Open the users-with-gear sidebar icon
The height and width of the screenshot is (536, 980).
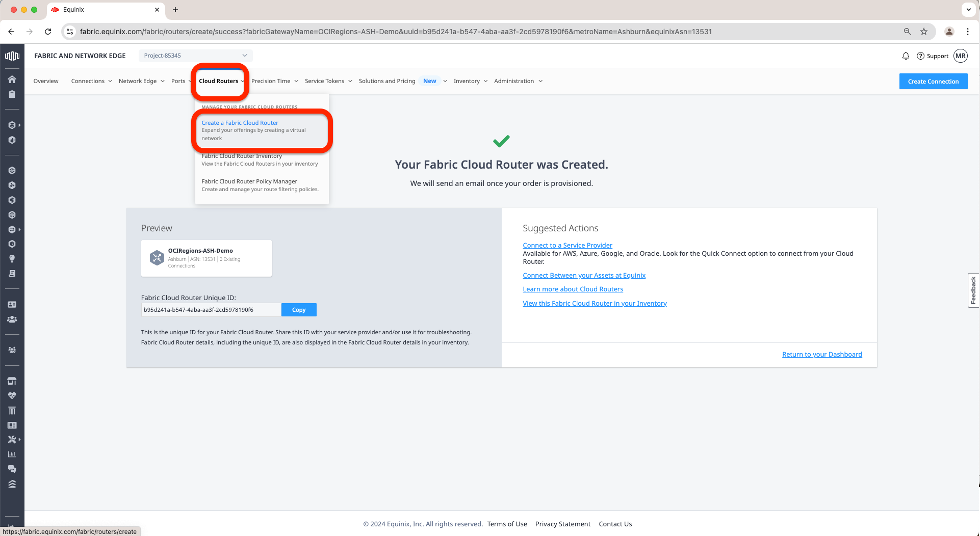click(12, 350)
